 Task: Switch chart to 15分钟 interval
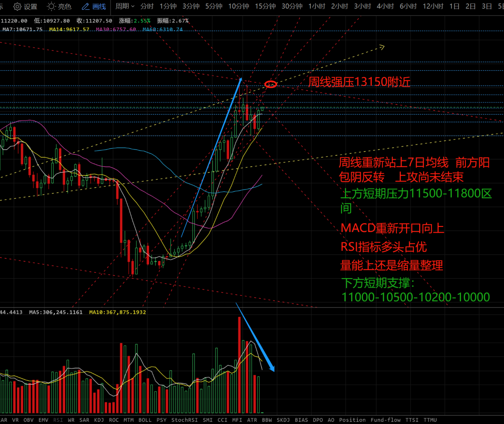click(265, 6)
